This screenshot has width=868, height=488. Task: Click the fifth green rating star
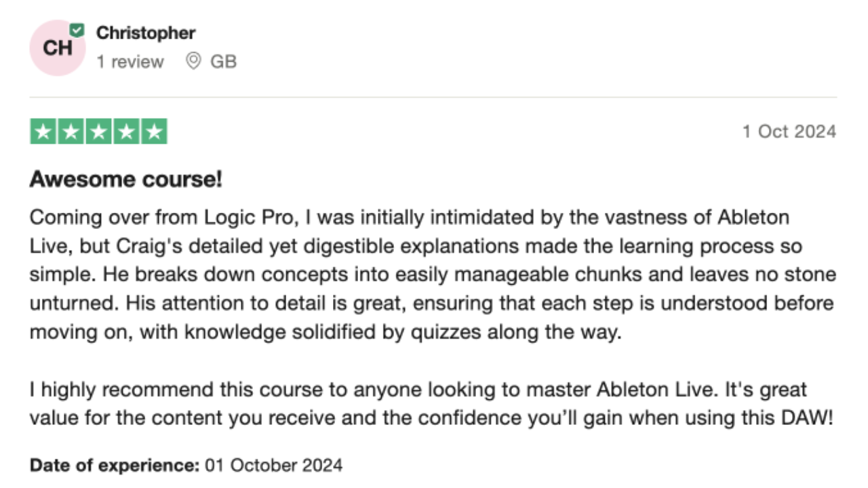[154, 132]
